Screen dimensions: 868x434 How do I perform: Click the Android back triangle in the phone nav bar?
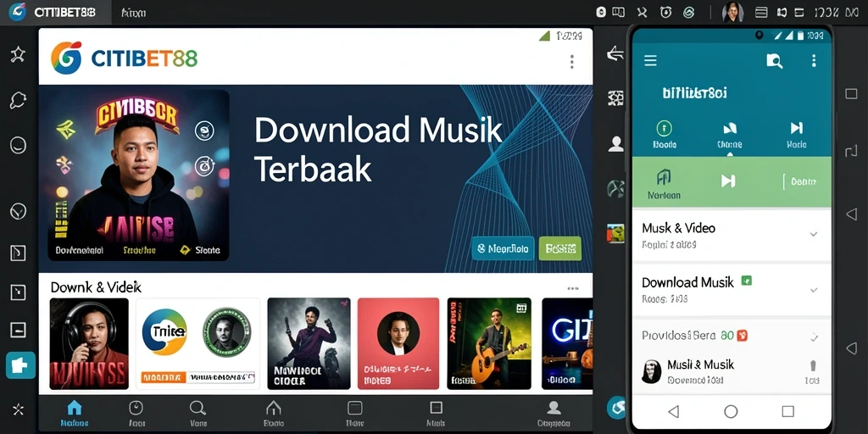pyautogui.click(x=673, y=411)
